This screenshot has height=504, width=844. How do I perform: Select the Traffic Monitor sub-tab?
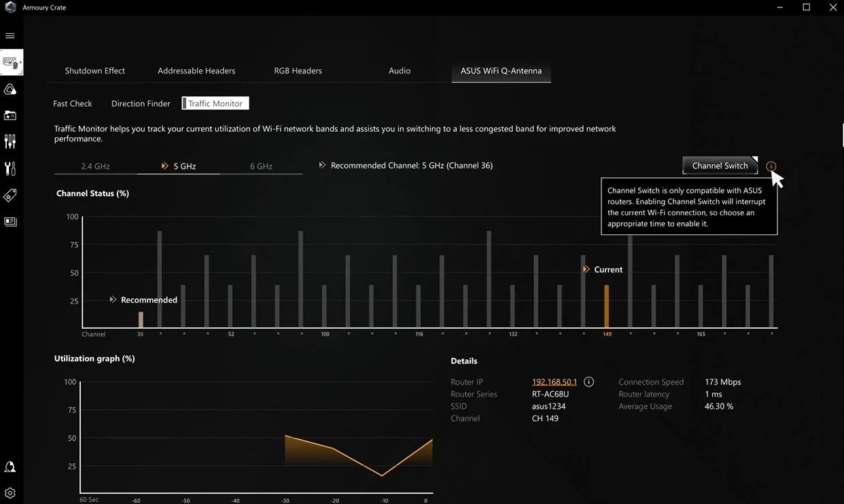coord(215,103)
